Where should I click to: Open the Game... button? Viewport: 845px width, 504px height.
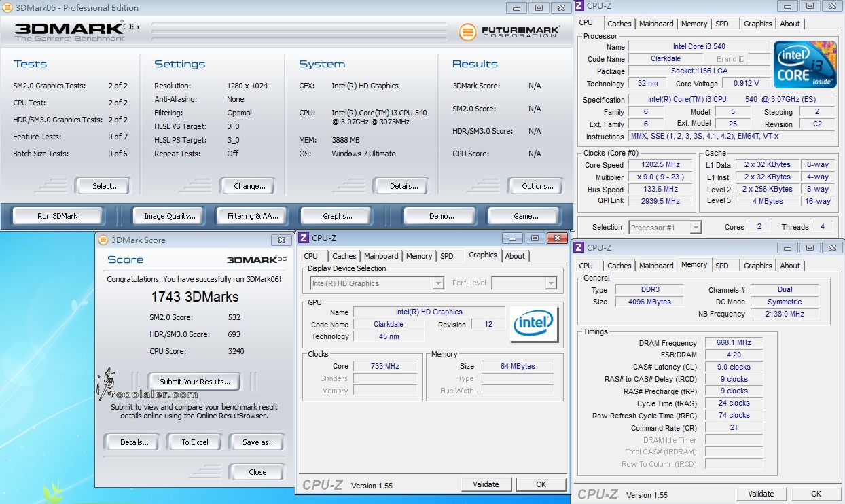(x=526, y=216)
